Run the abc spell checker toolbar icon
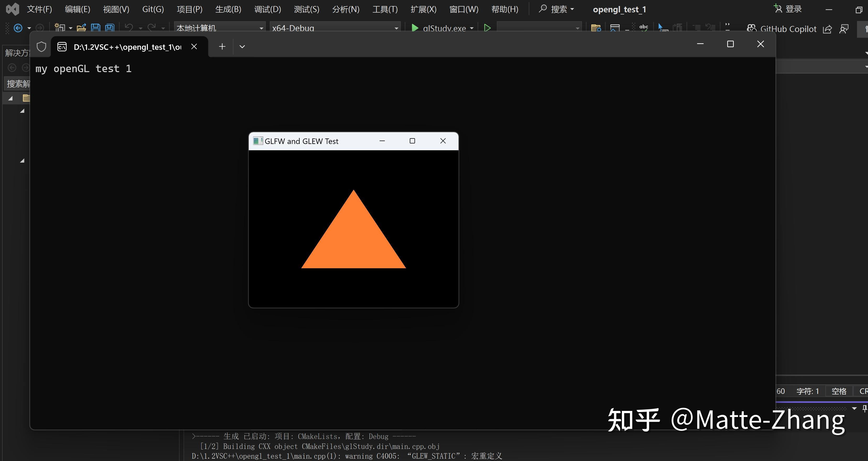The height and width of the screenshot is (461, 868). tap(644, 28)
